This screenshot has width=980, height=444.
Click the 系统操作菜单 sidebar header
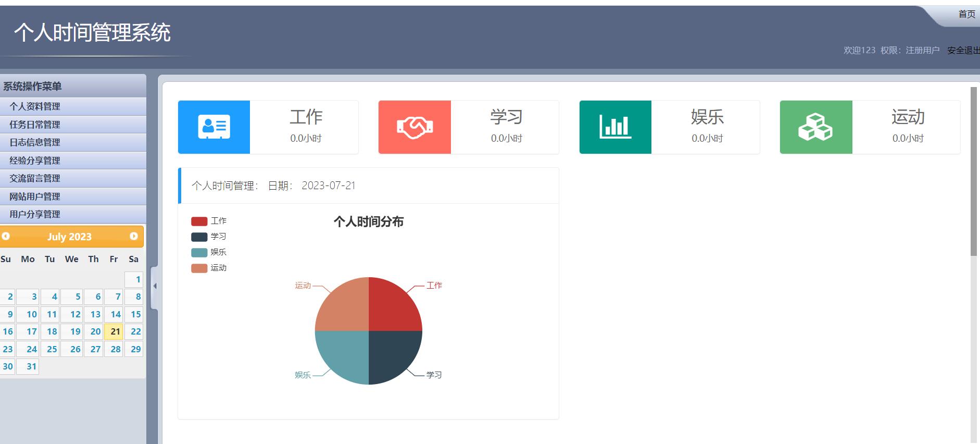click(x=32, y=87)
